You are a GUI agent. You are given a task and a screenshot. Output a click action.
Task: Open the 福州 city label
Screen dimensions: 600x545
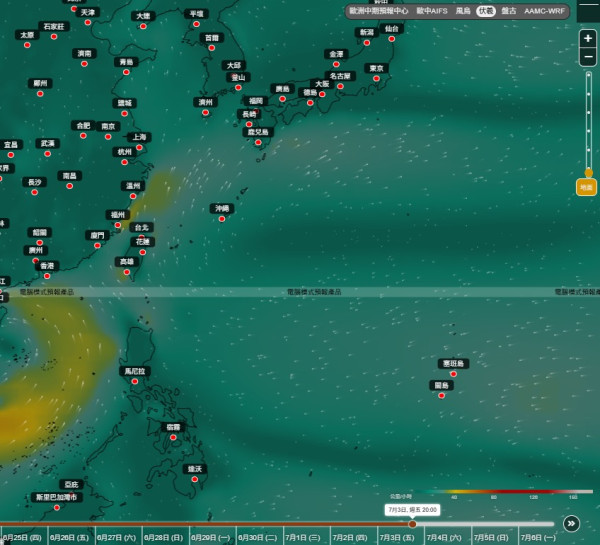pyautogui.click(x=118, y=215)
